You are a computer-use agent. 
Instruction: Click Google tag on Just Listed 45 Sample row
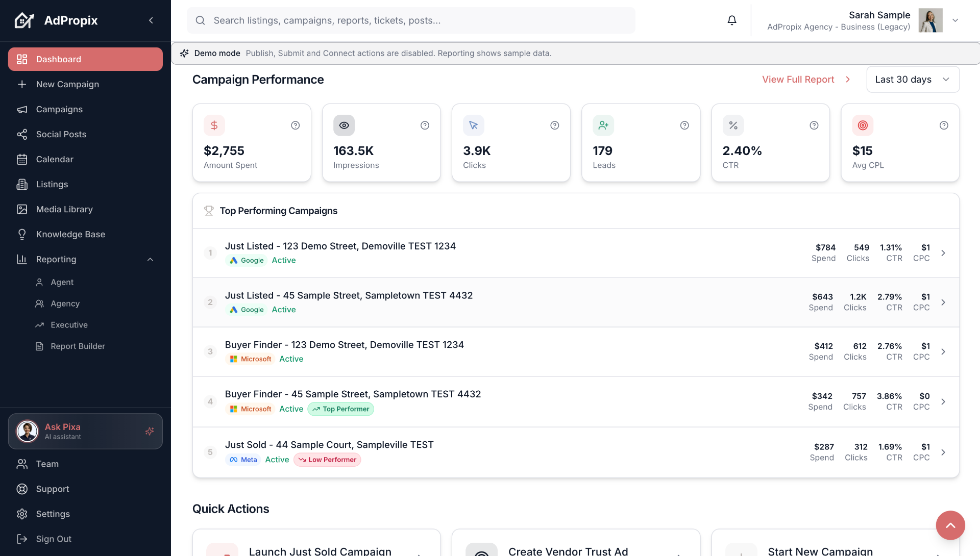[247, 310]
